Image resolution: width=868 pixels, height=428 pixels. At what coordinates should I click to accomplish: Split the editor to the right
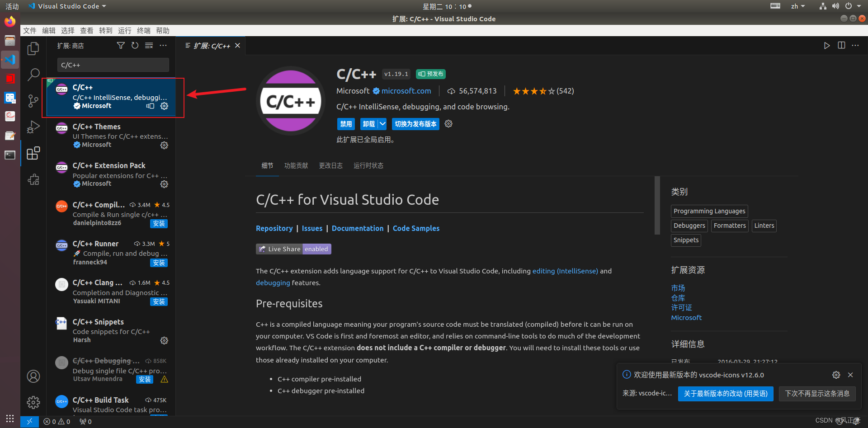(x=841, y=45)
